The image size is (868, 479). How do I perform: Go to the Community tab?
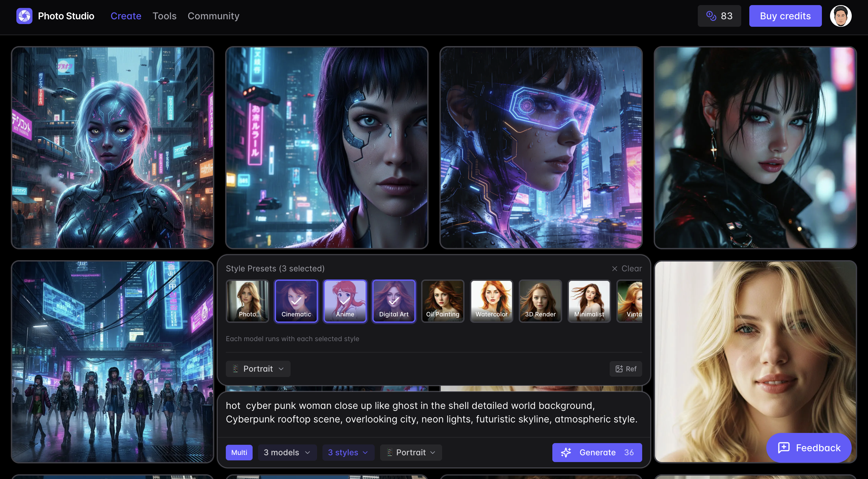pyautogui.click(x=213, y=16)
